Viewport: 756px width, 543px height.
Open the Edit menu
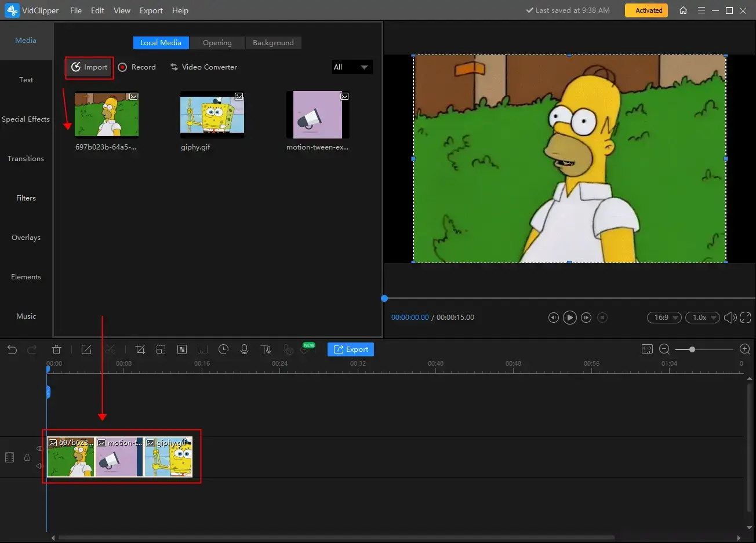[x=97, y=10]
